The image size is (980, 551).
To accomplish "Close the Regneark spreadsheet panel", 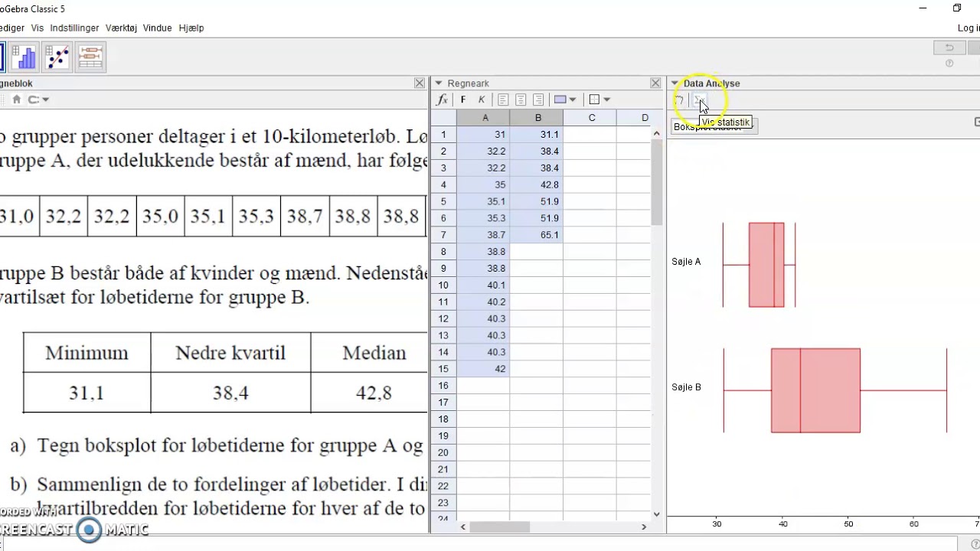I will (655, 83).
